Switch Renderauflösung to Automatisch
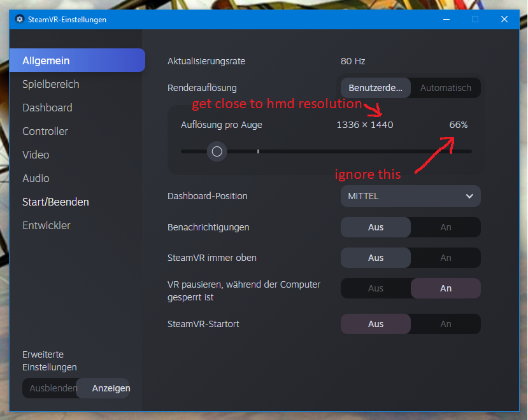This screenshot has width=528, height=420. coord(445,87)
